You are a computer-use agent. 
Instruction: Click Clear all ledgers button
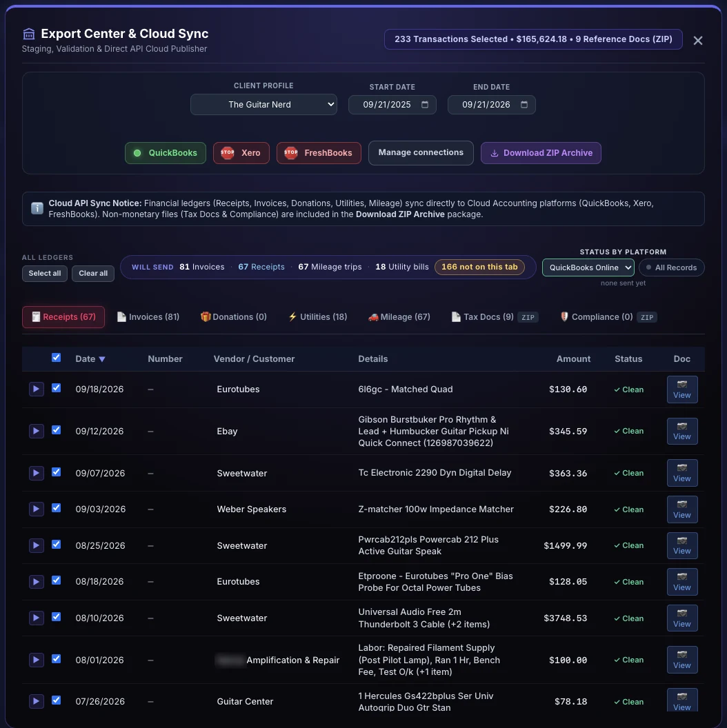tap(93, 274)
